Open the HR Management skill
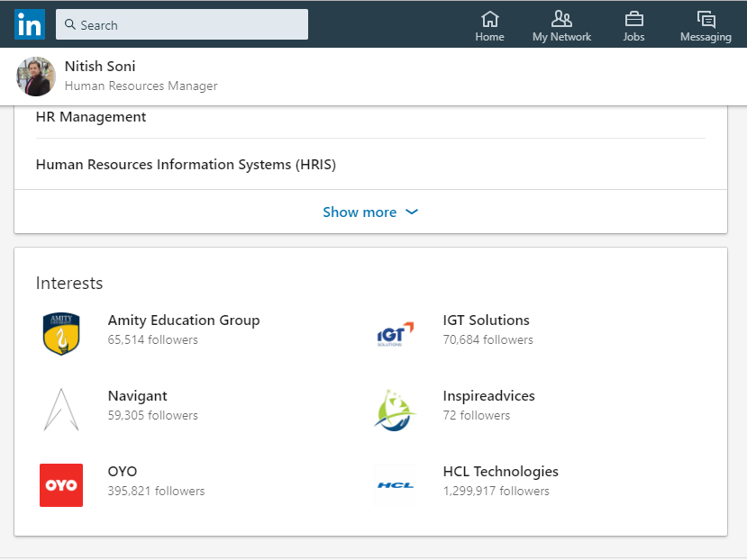Screen dimensions: 747x560 pyautogui.click(x=91, y=117)
